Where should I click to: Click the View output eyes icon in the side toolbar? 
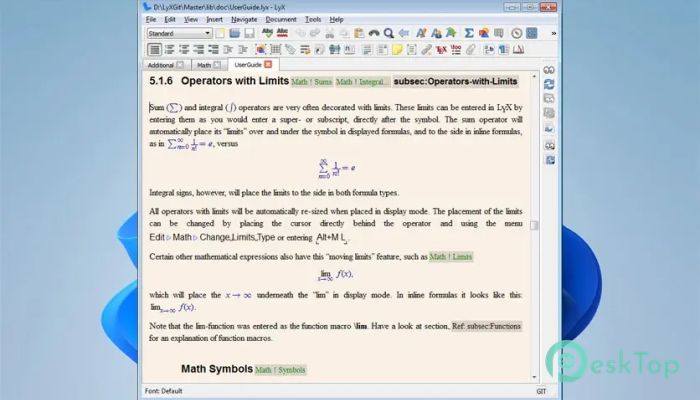click(x=549, y=70)
